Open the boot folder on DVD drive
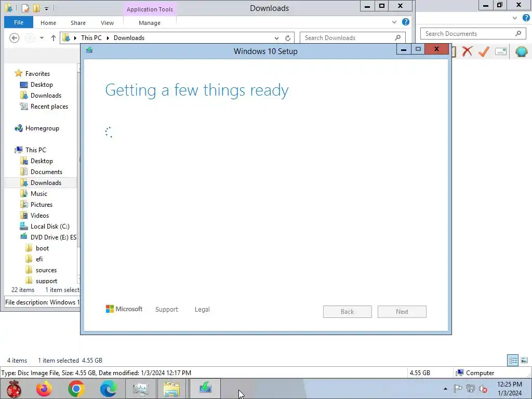The width and height of the screenshot is (532, 399). click(42, 248)
